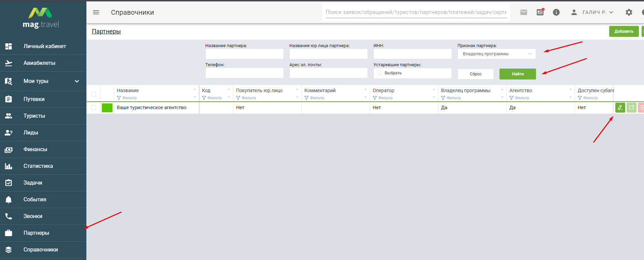Click the Туристы people icon
The width and height of the screenshot is (644, 260).
coord(9,116)
